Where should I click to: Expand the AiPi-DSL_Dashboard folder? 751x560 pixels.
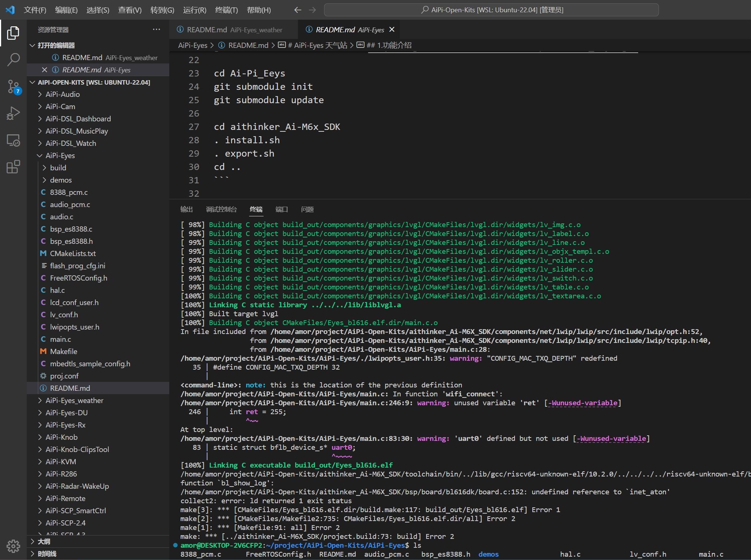98,119
